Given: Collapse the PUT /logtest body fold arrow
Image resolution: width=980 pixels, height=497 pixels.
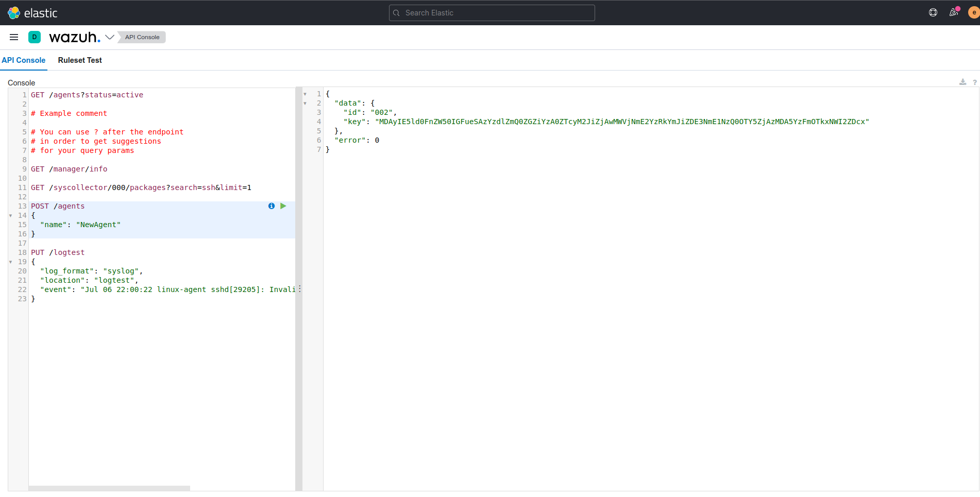Looking at the screenshot, I should (x=11, y=262).
